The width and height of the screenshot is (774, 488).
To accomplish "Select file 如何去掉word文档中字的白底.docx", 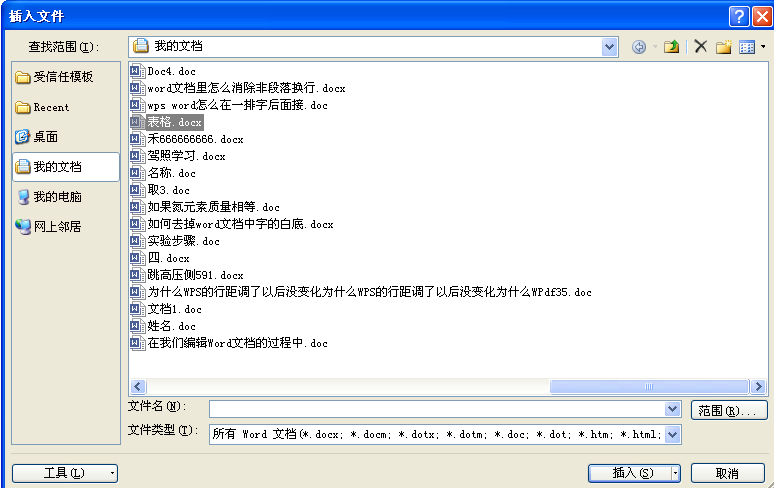I will coord(240,224).
